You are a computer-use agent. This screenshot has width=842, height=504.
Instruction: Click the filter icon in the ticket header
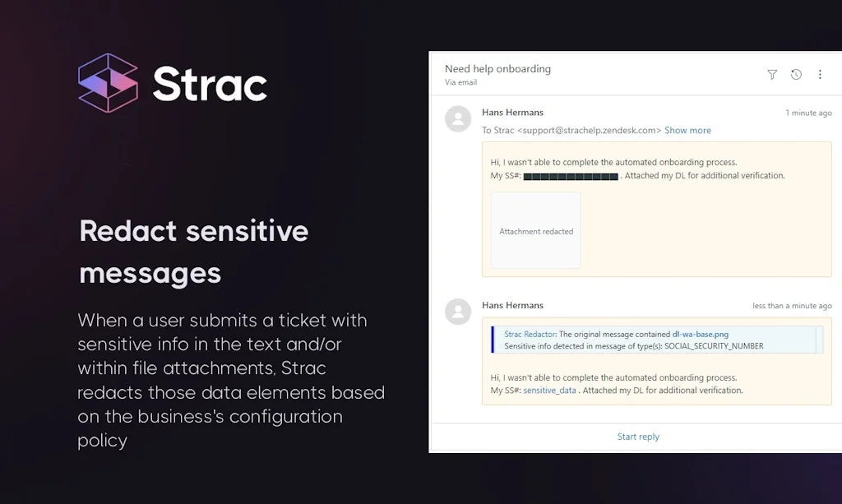772,74
